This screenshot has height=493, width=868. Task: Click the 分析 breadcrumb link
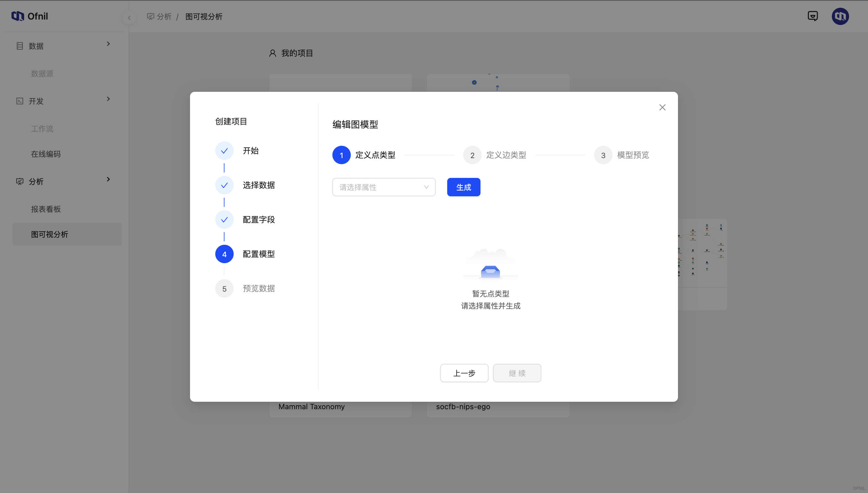[x=164, y=17]
